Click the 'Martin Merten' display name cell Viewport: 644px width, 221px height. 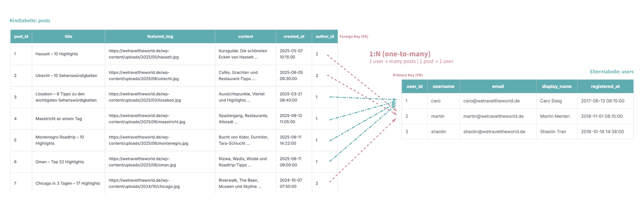coord(555,116)
